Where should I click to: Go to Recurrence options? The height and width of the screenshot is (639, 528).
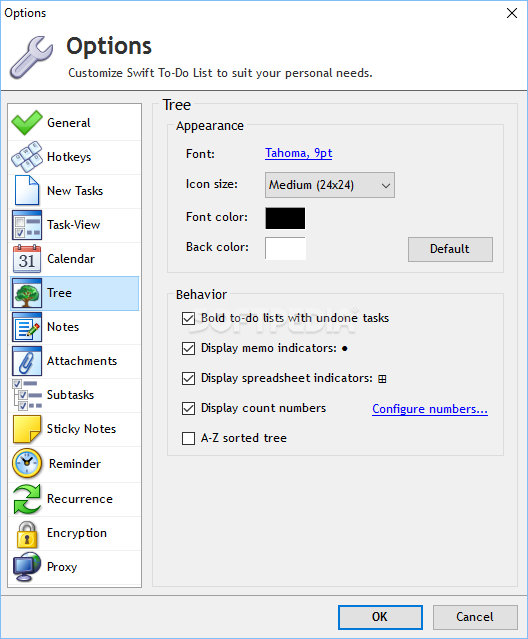pyautogui.click(x=75, y=499)
